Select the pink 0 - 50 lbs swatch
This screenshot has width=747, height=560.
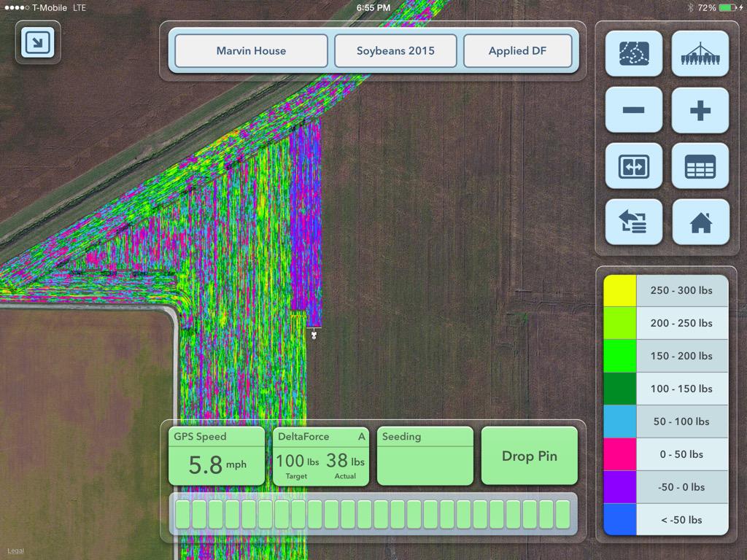point(620,454)
